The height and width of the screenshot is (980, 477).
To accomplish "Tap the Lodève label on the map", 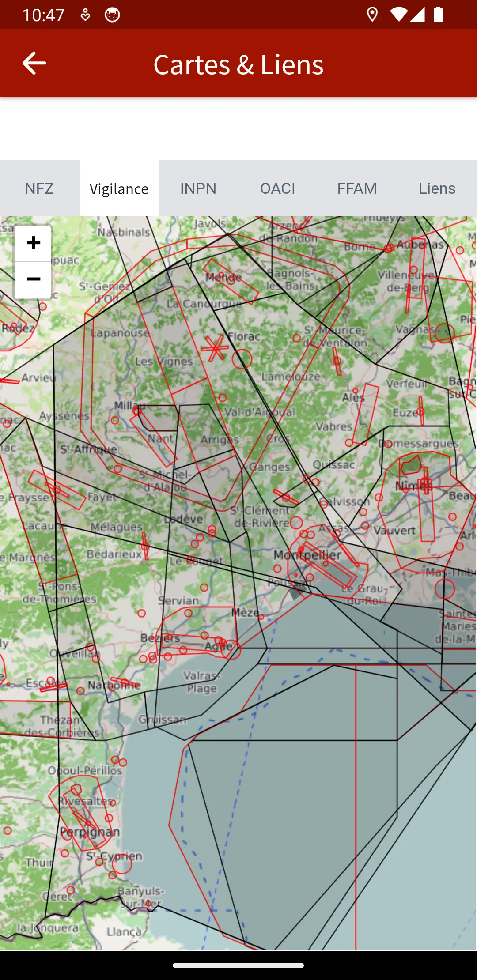I will point(183,519).
